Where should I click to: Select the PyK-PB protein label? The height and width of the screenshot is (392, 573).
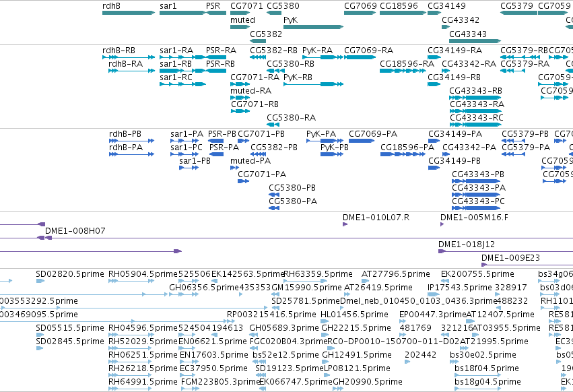coord(335,148)
